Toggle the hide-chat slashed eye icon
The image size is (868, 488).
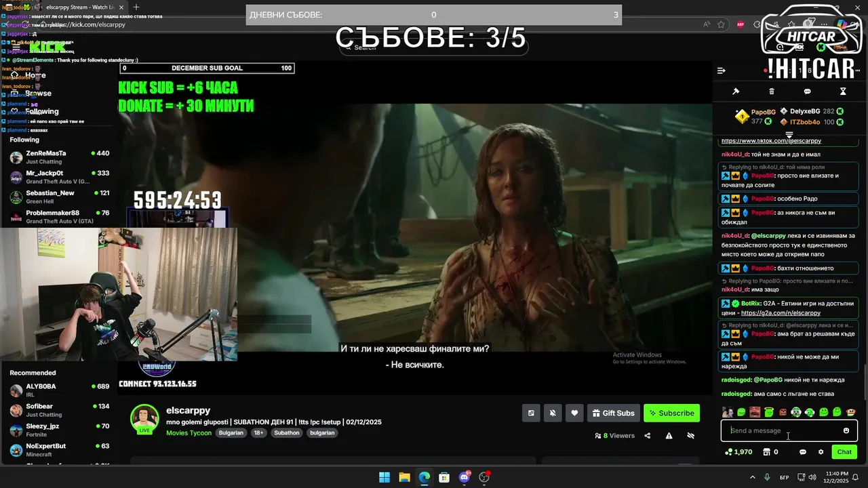tap(690, 436)
